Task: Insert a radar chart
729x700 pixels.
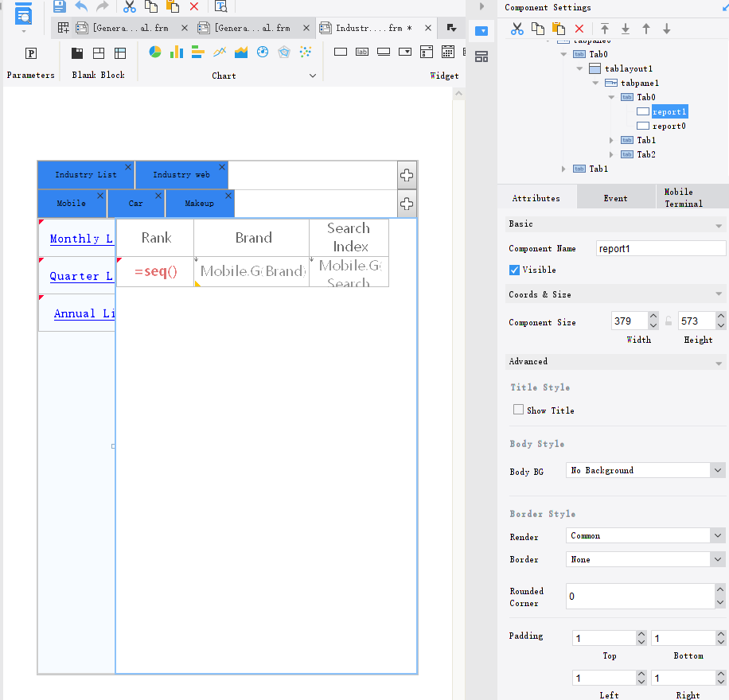Action: point(284,52)
